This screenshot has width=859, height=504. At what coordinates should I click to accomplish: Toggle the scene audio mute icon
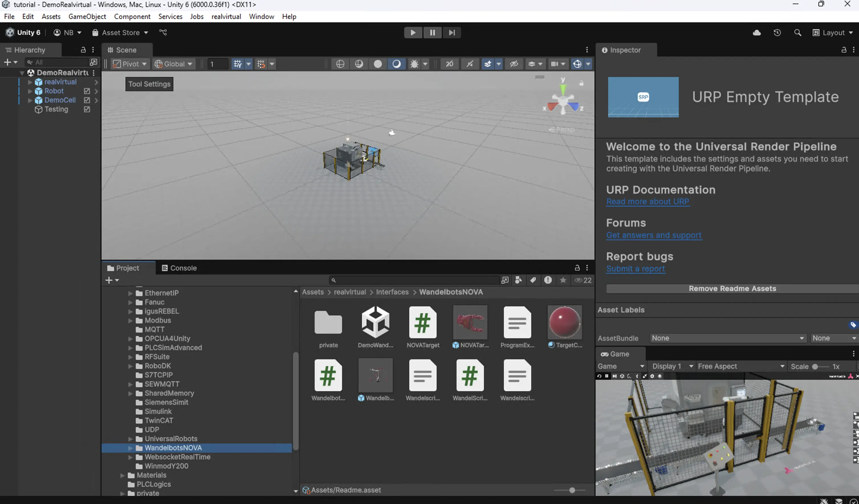coord(470,64)
